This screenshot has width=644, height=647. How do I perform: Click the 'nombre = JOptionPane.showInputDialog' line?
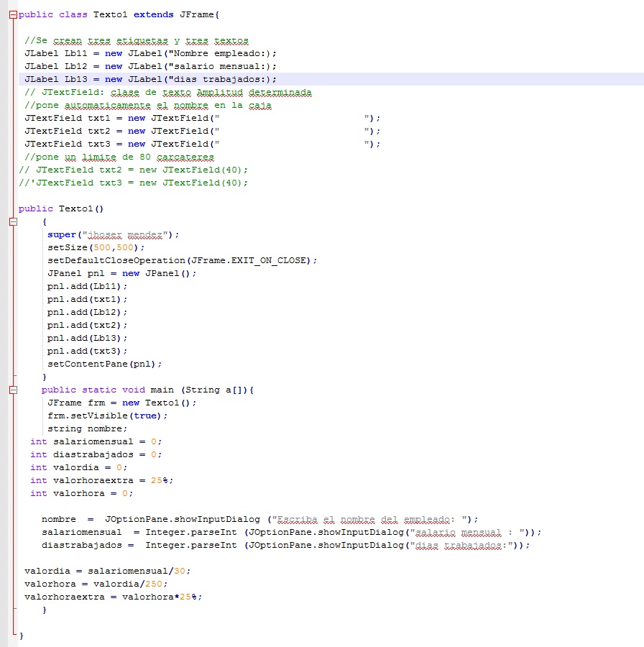pos(260,520)
